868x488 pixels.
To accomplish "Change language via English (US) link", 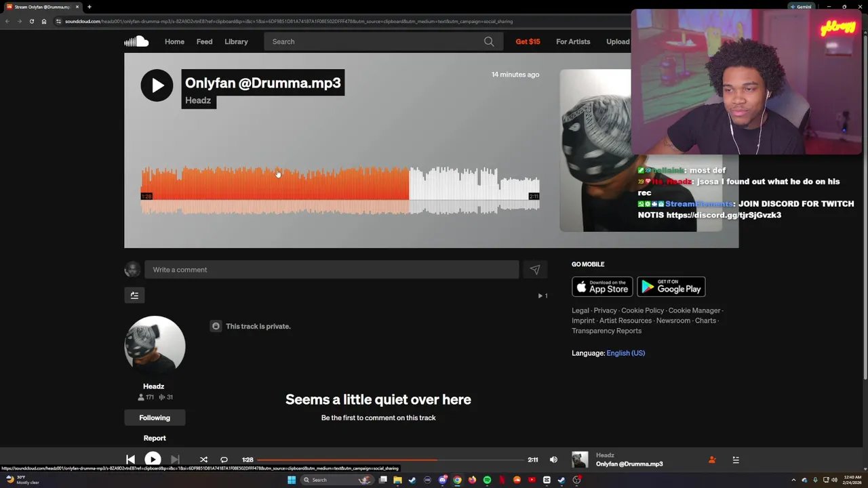I will 625,353.
